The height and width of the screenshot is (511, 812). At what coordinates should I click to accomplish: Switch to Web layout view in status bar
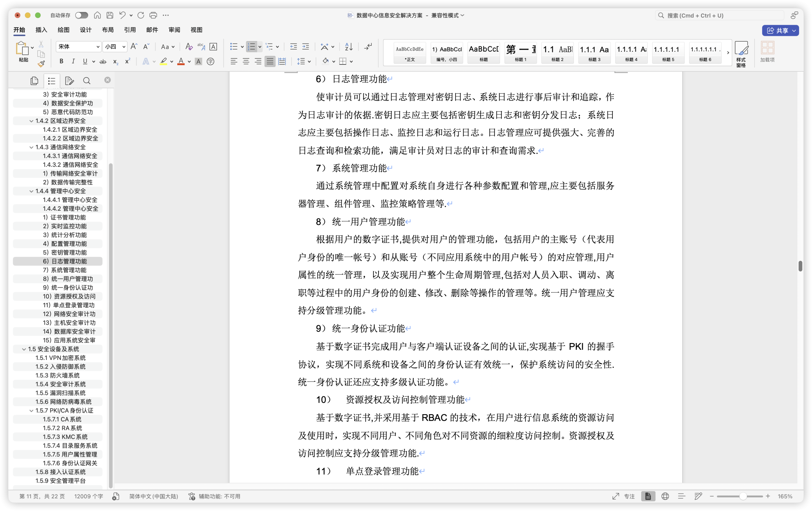665,496
